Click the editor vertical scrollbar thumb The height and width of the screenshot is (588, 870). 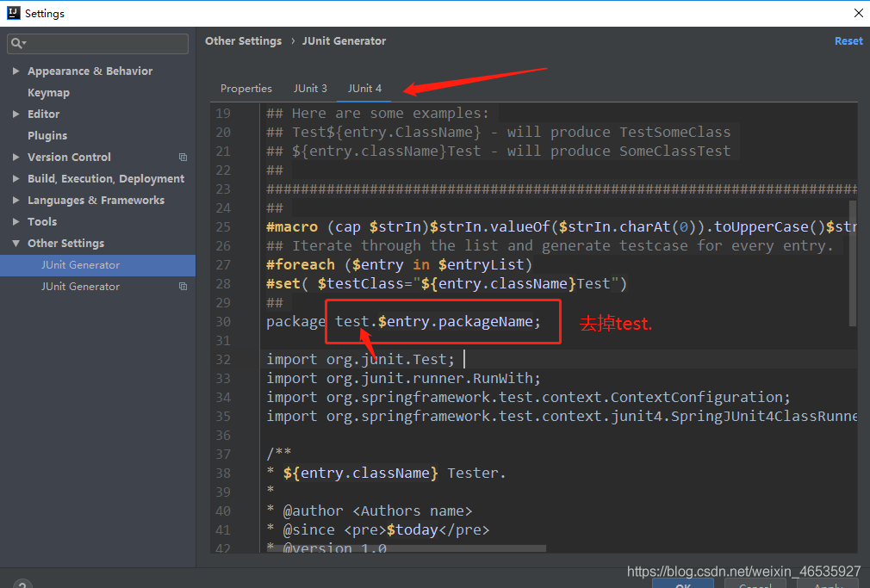pos(853,263)
